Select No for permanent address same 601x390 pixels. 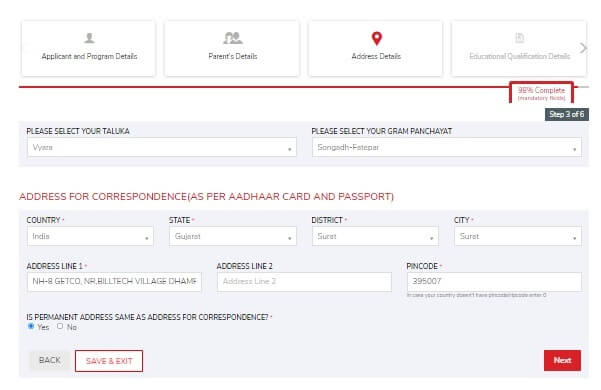60,326
